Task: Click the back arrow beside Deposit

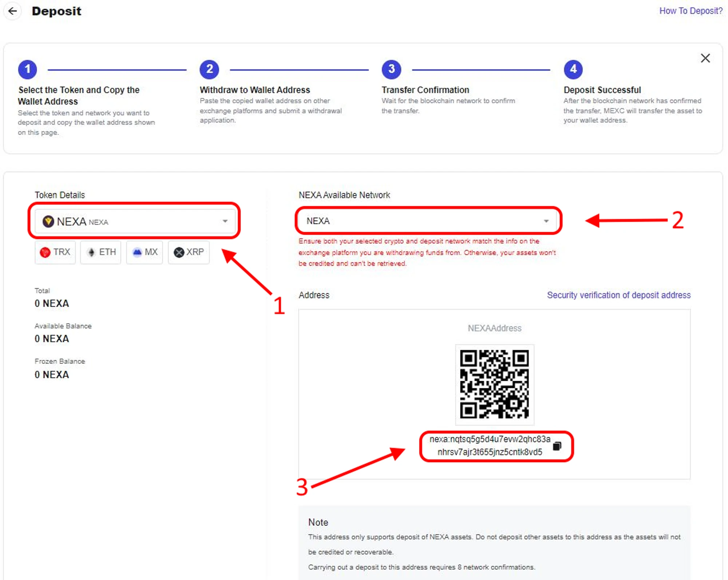Action: (x=13, y=11)
